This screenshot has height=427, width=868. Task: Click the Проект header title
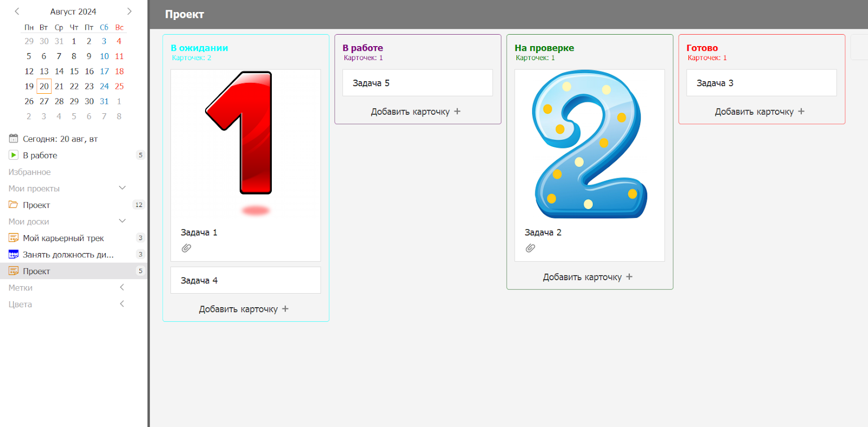pyautogui.click(x=184, y=15)
